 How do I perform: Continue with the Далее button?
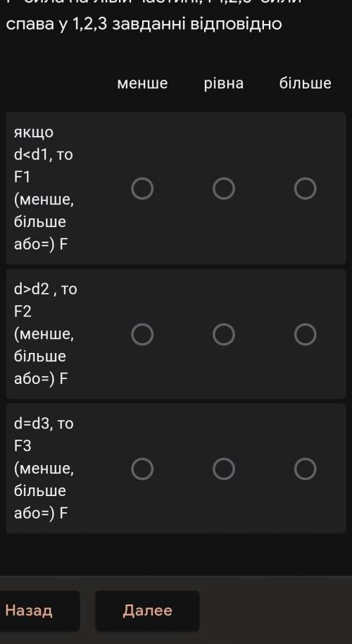147,610
